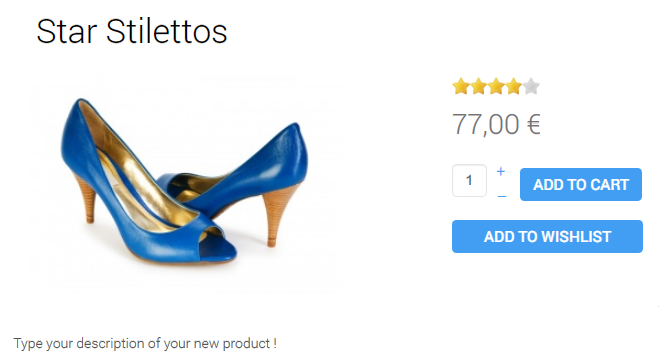
Task: Increase quantity with the plus icon
Action: pos(501,171)
